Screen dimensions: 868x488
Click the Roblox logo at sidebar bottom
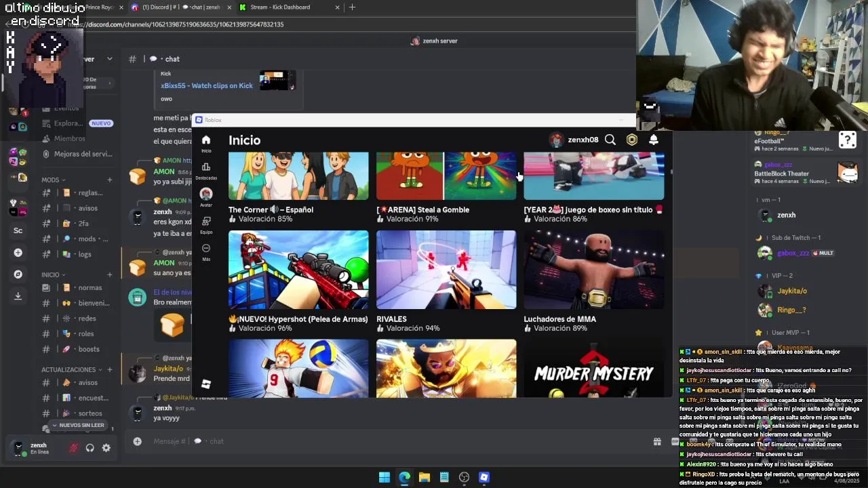[x=206, y=384]
